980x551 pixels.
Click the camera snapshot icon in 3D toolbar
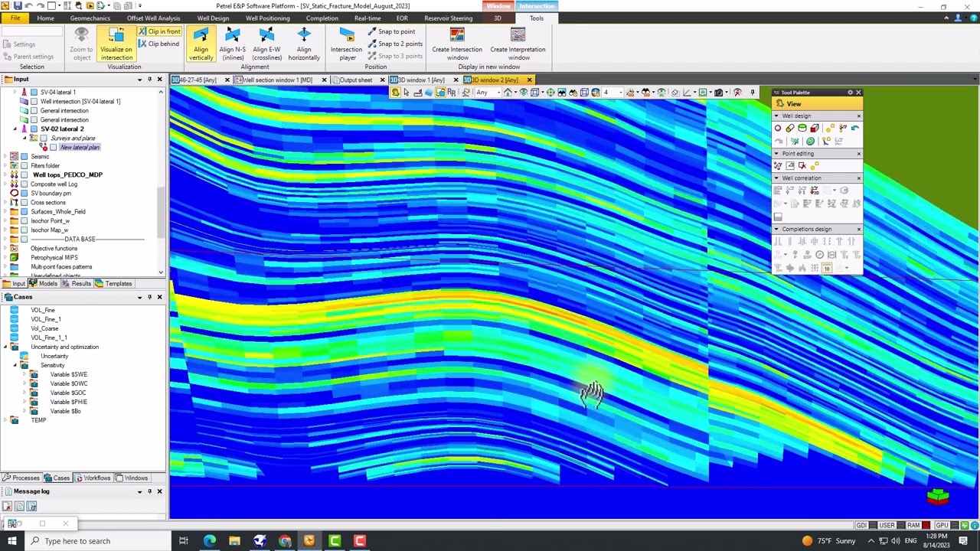719,93
